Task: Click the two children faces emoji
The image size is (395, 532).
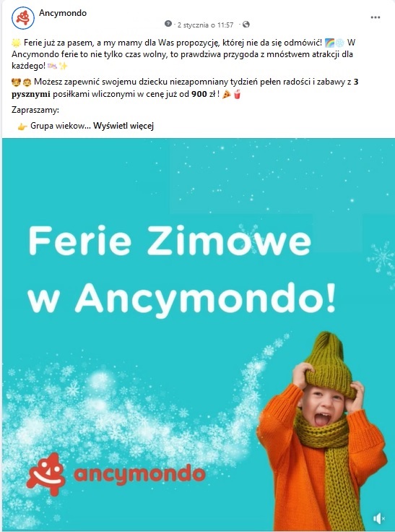Action: coord(22,82)
